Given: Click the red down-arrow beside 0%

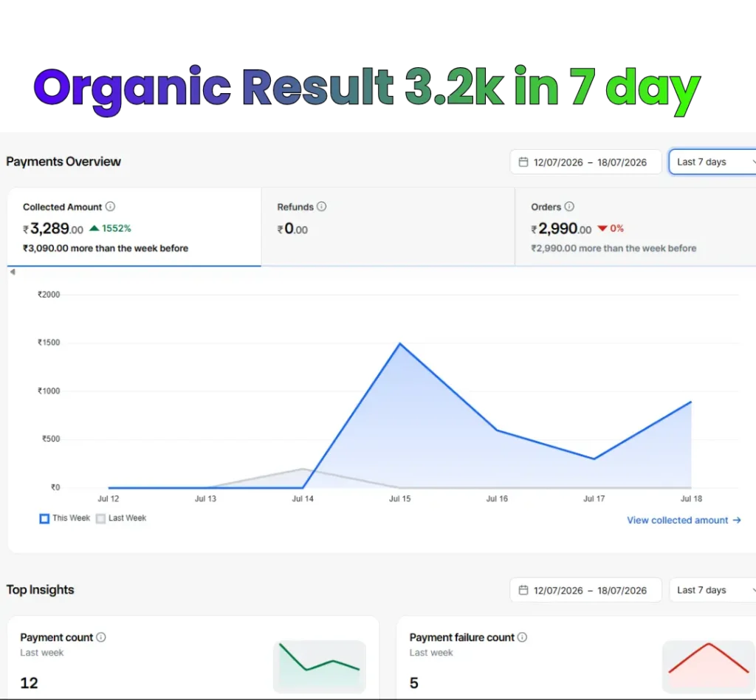Looking at the screenshot, I should click(x=602, y=228).
